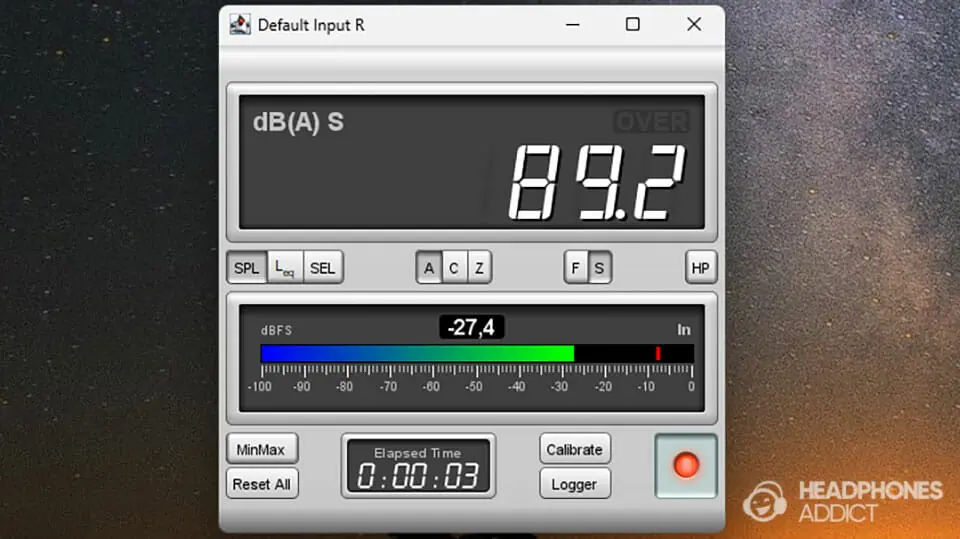960x539 pixels.
Task: Select C frequency weighting
Action: click(x=454, y=268)
